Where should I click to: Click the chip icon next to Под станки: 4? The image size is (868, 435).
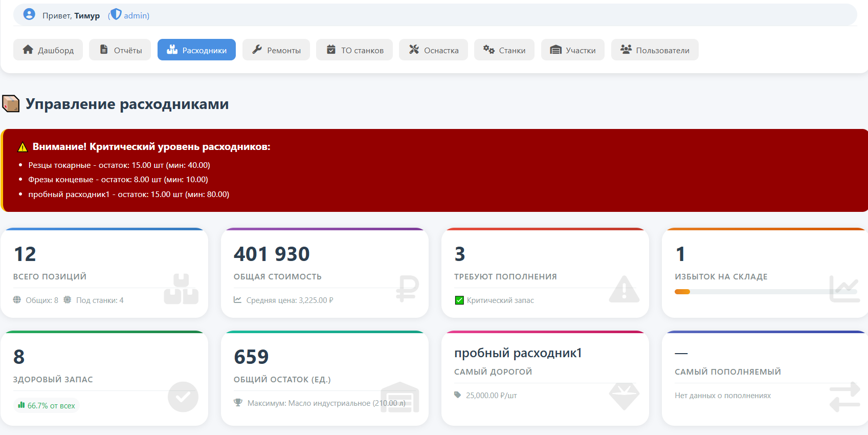pyautogui.click(x=68, y=300)
